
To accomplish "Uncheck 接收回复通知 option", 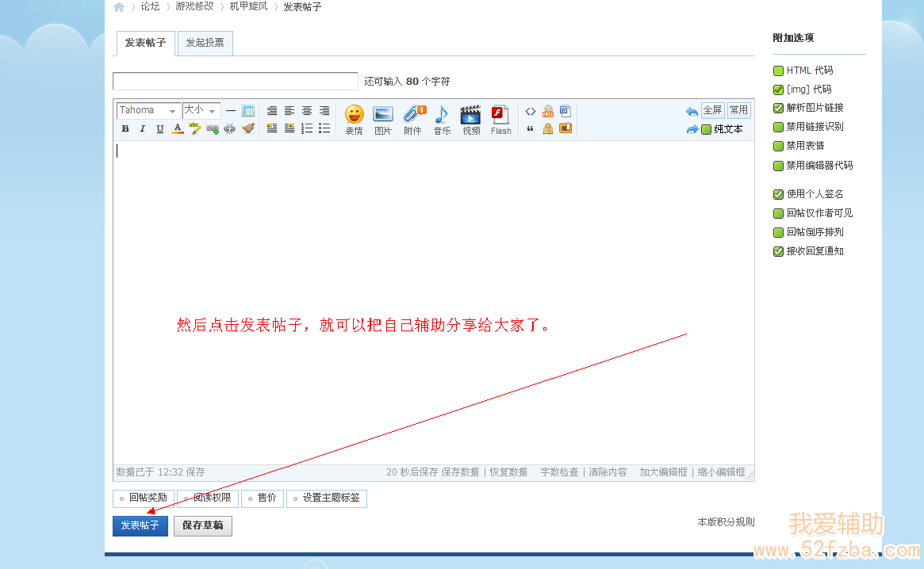I will 778,251.
